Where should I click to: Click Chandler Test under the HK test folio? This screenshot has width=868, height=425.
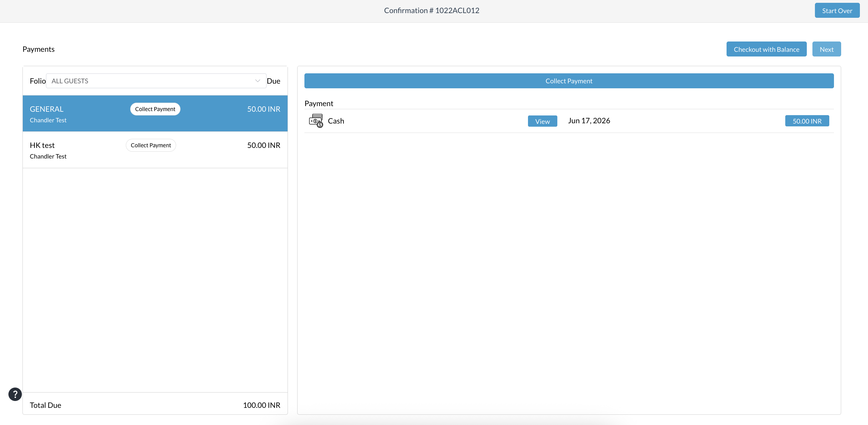pos(48,156)
